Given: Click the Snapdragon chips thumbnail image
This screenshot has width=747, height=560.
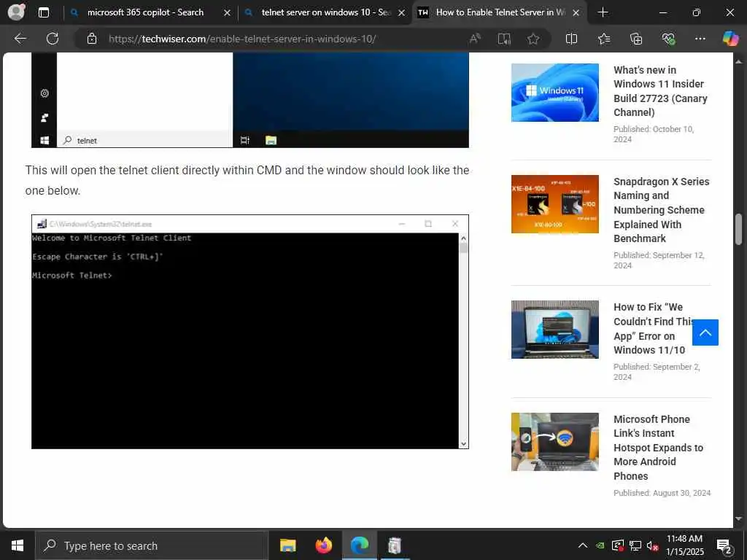Looking at the screenshot, I should pyautogui.click(x=555, y=204).
